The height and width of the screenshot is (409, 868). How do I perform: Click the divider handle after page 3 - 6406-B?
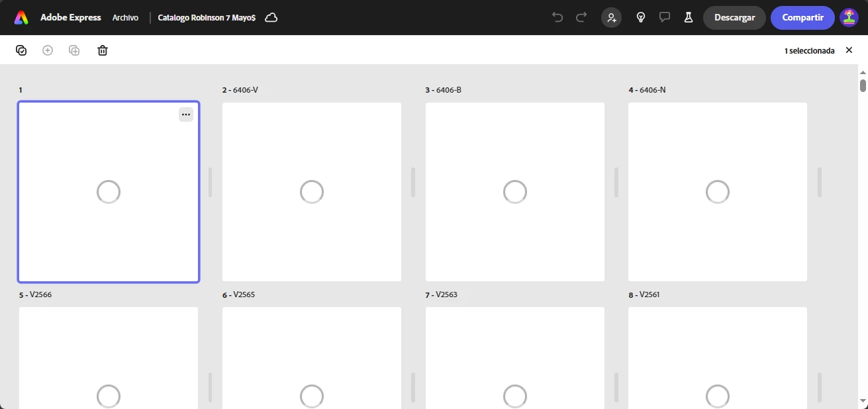[616, 182]
